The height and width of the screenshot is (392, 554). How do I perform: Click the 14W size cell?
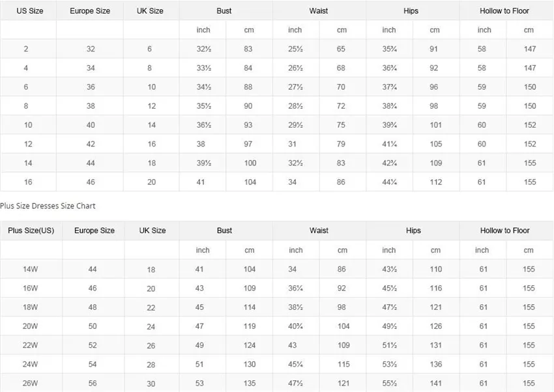(30, 269)
